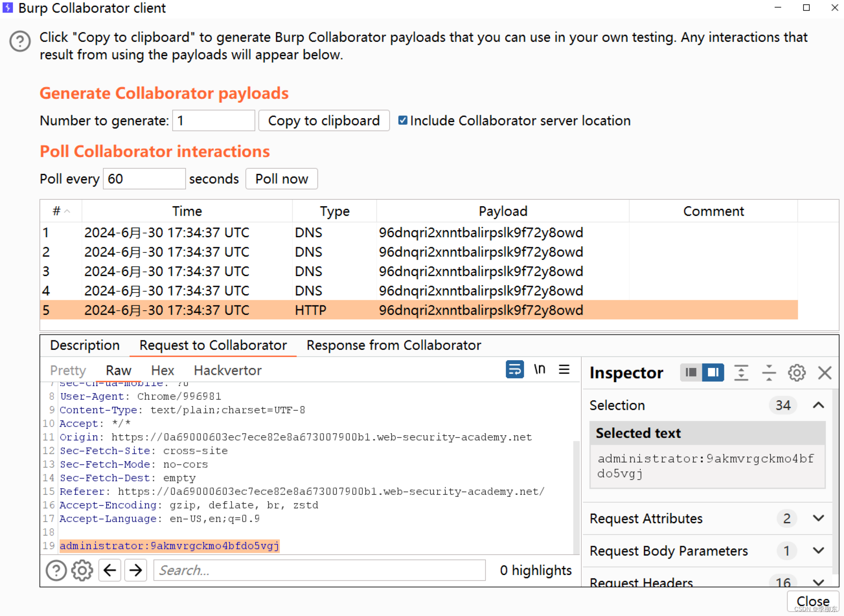Screen dimensions: 844x616
Task: Go to previous search match arrow
Action: point(110,570)
